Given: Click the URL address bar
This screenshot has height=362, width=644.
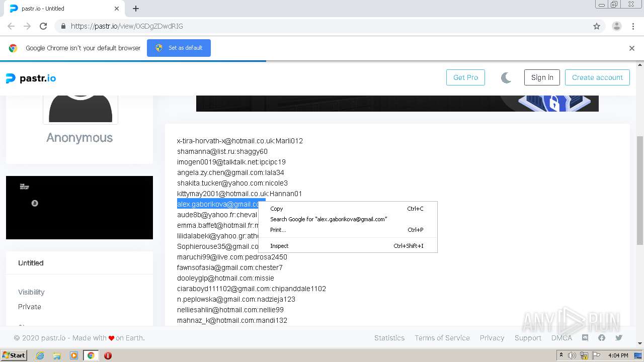Looking at the screenshot, I should (322, 26).
